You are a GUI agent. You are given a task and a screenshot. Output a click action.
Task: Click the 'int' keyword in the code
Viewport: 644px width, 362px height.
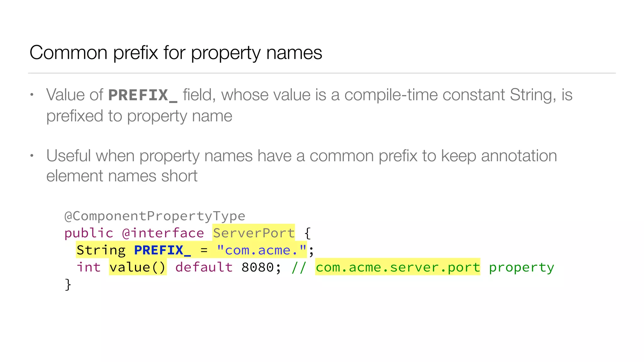click(x=89, y=267)
